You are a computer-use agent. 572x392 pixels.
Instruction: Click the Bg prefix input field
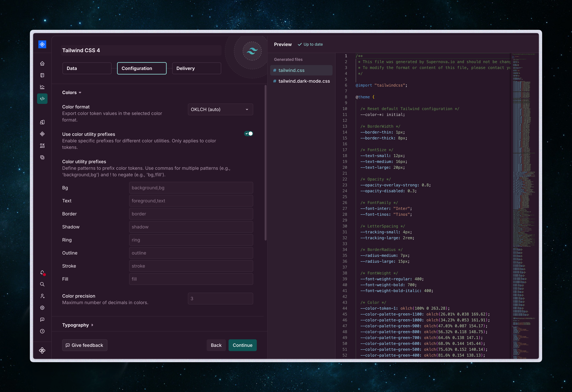191,188
